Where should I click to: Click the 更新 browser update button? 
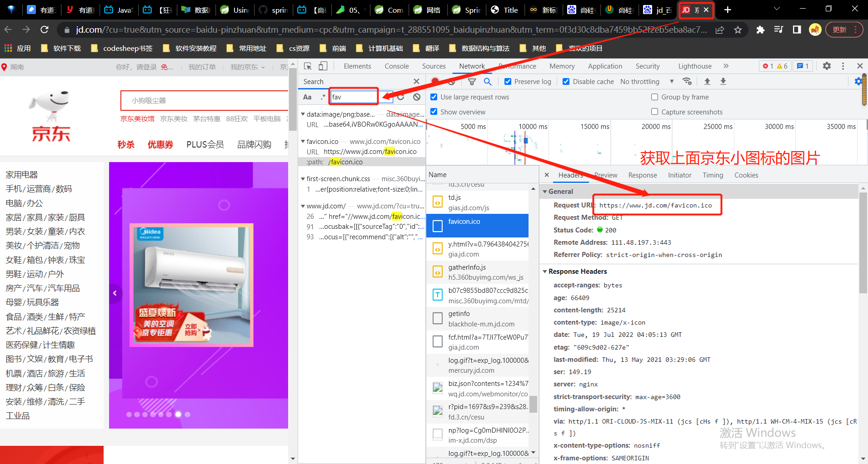pos(844,30)
